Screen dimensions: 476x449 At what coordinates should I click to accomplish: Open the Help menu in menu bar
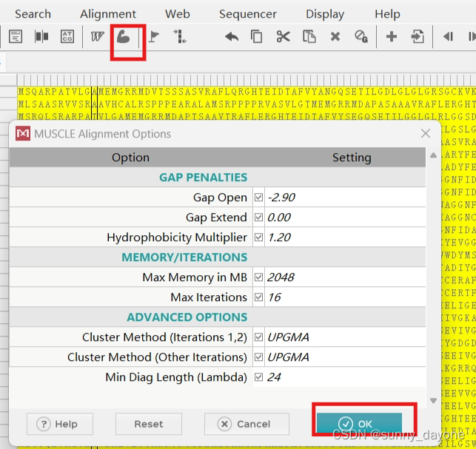[x=387, y=14]
